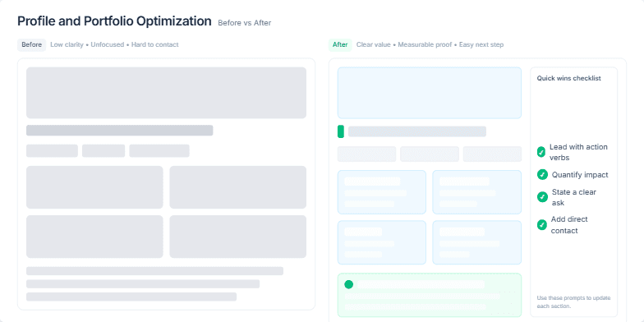This screenshot has width=644, height=322.
Task: Click the 'Profile and Portfolio Optimization' heading
Action: 114,21
